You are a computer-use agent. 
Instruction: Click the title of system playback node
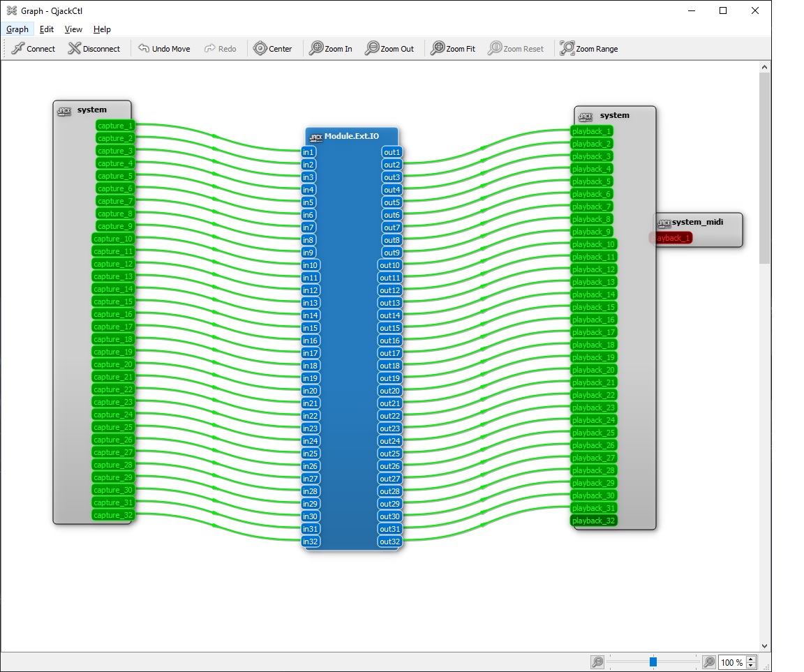coord(614,115)
